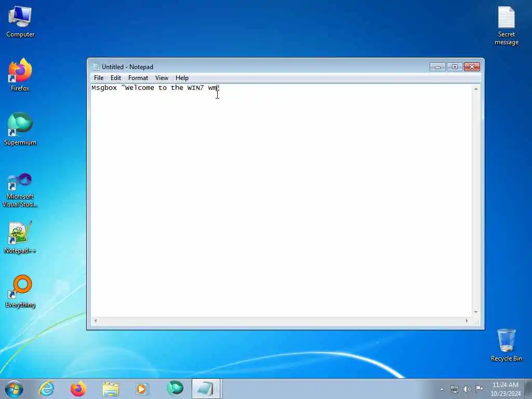Screen dimensions: 532x399
Task: Open the View menu in Notepad
Action: (162, 78)
